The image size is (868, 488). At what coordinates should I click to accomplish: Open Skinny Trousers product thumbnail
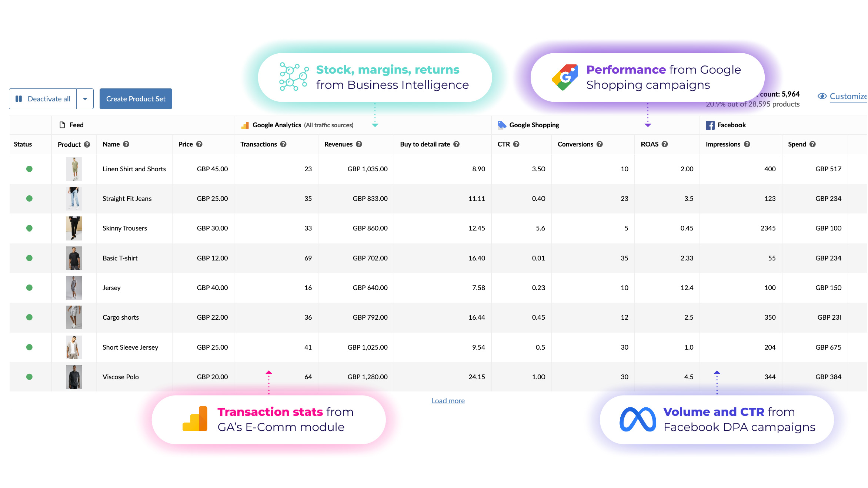(x=74, y=228)
